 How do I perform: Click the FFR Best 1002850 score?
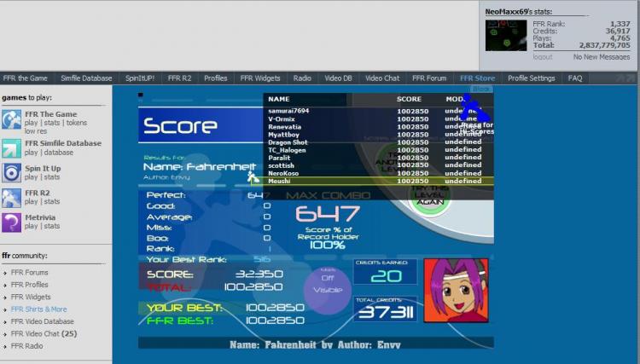click(x=275, y=321)
